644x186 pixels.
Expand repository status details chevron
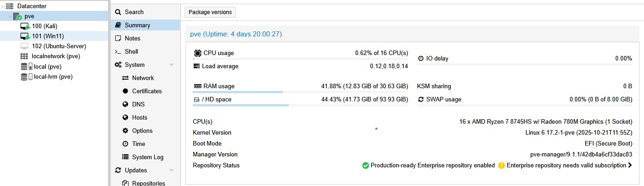630,166
